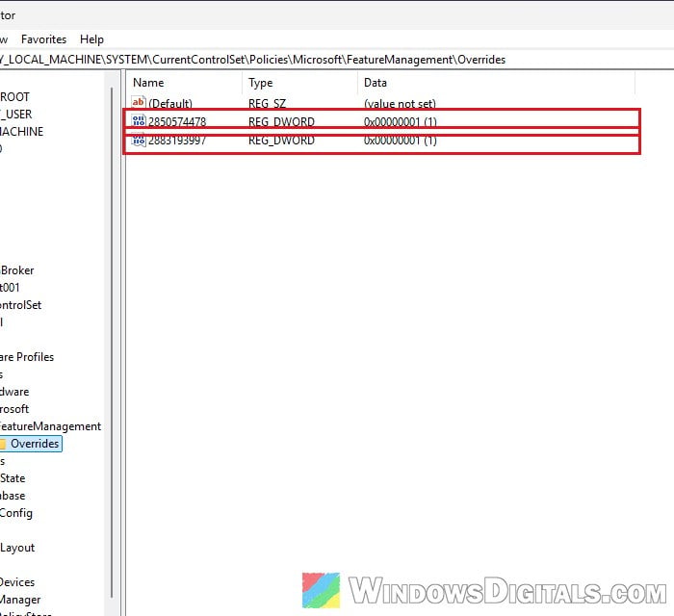Click REG_DWORD type in the 2850574478 row
The height and width of the screenshot is (616, 674).
[281, 121]
